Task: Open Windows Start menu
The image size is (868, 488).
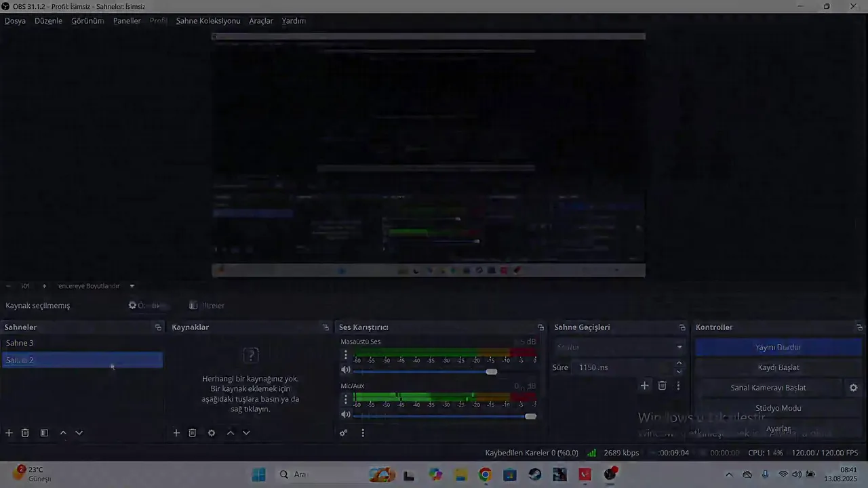Action: point(258,474)
